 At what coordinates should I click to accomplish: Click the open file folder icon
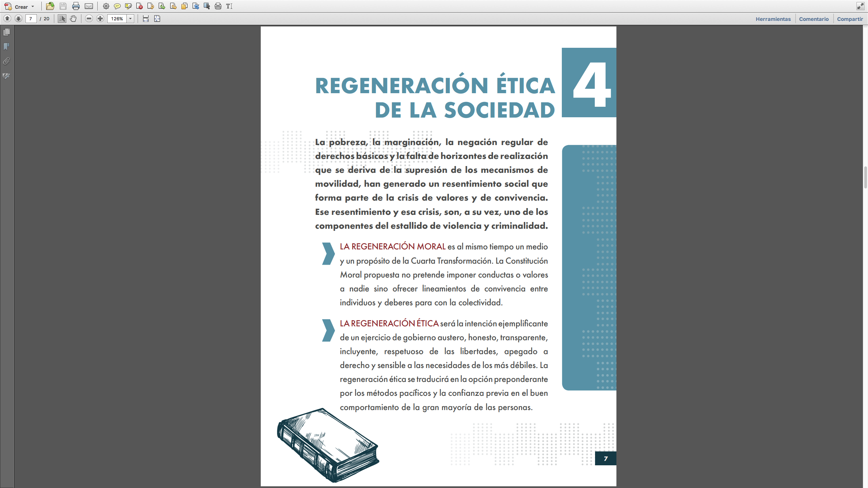tap(50, 6)
